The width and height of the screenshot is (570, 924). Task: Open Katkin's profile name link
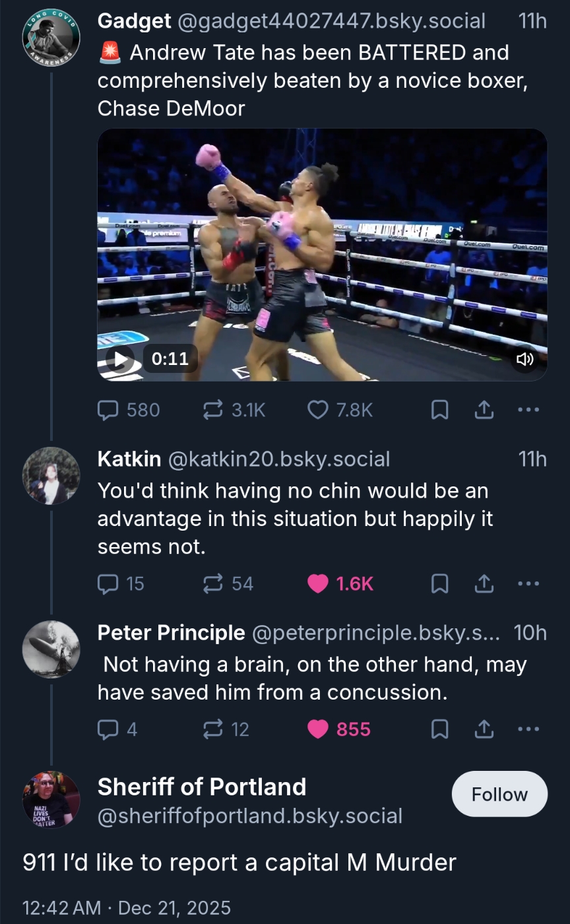coord(130,459)
